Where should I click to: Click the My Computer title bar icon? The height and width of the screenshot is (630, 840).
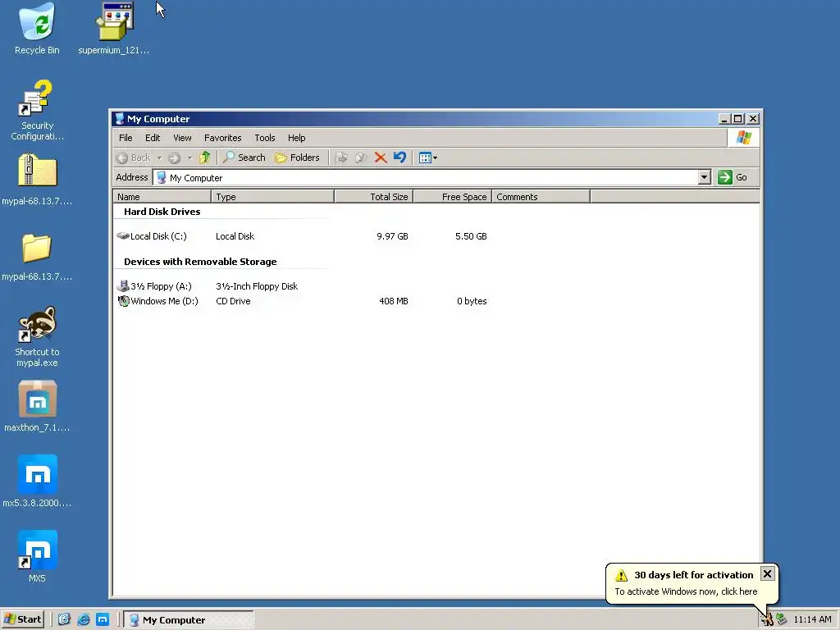(x=120, y=119)
